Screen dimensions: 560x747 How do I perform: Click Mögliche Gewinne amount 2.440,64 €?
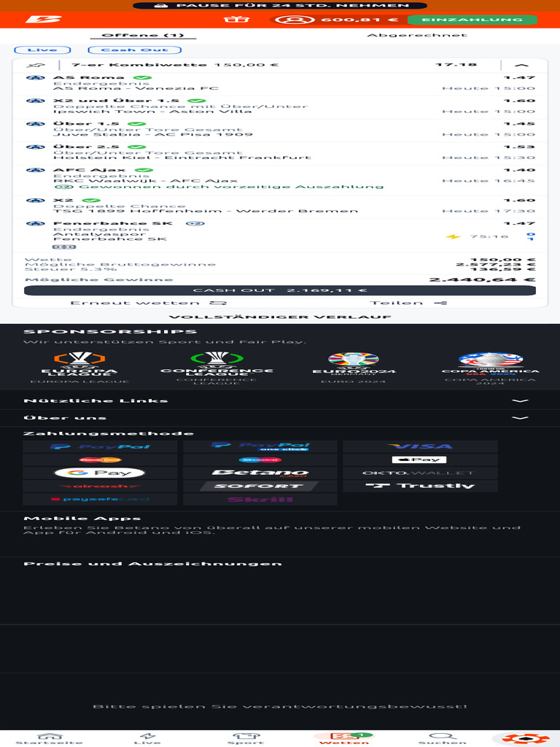click(482, 279)
